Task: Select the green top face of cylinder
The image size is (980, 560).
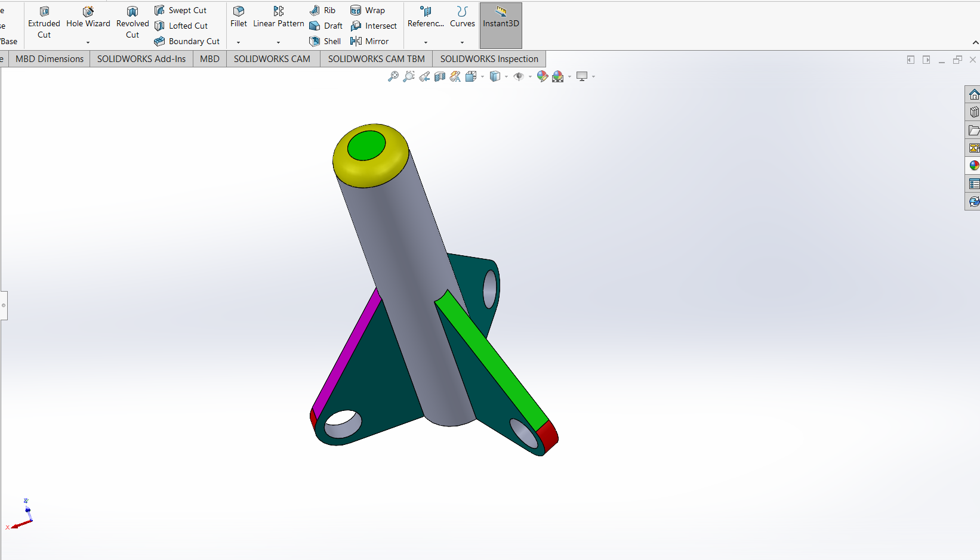Action: tap(366, 146)
